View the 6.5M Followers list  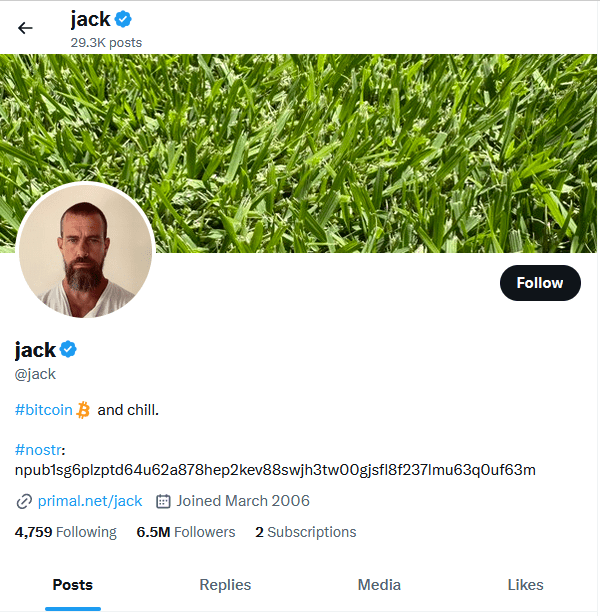pyautogui.click(x=186, y=532)
